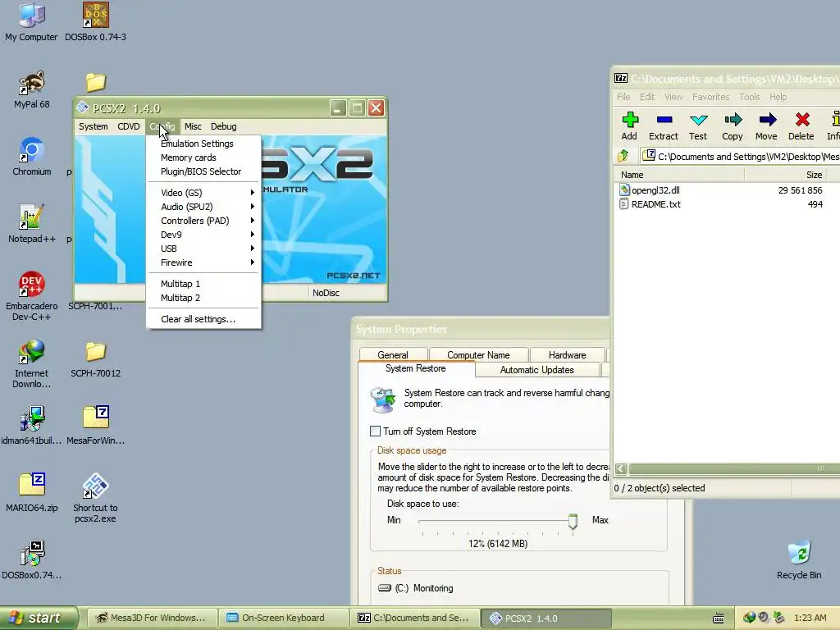Open PCSX2 System menu

coord(94,126)
